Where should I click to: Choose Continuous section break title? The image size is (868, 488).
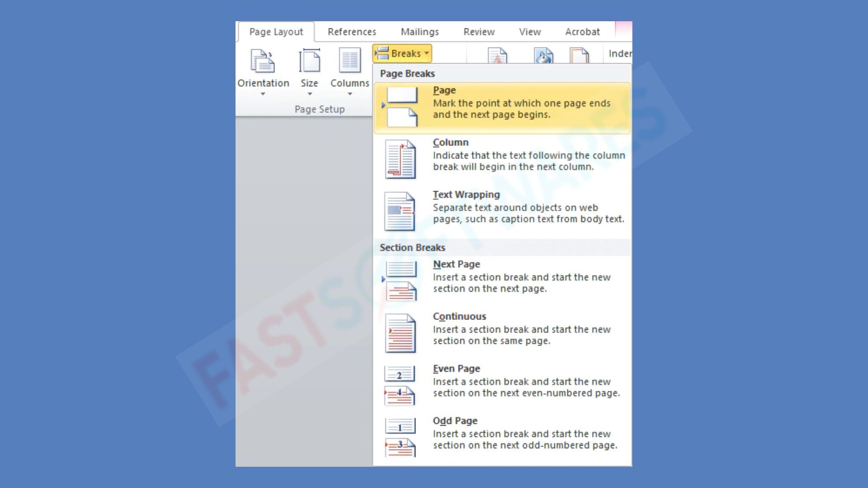click(x=459, y=316)
